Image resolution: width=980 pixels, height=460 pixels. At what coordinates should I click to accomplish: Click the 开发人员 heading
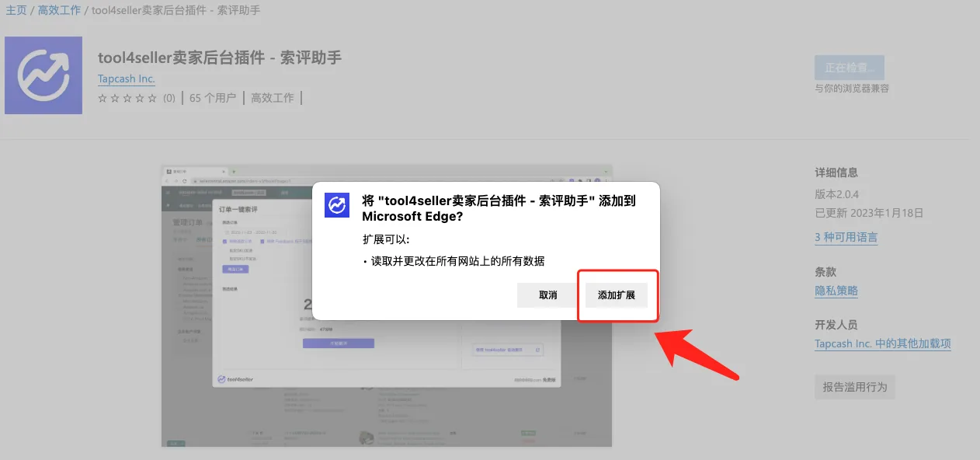(836, 325)
